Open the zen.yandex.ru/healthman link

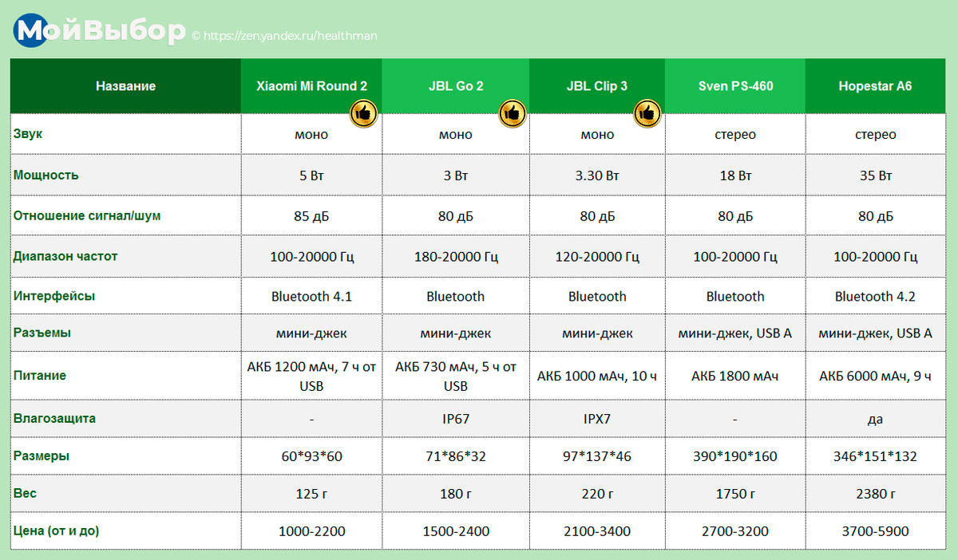point(291,36)
